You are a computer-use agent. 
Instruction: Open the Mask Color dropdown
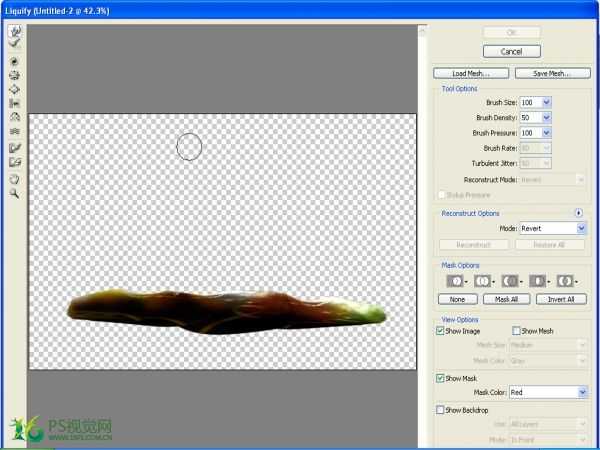(548, 392)
